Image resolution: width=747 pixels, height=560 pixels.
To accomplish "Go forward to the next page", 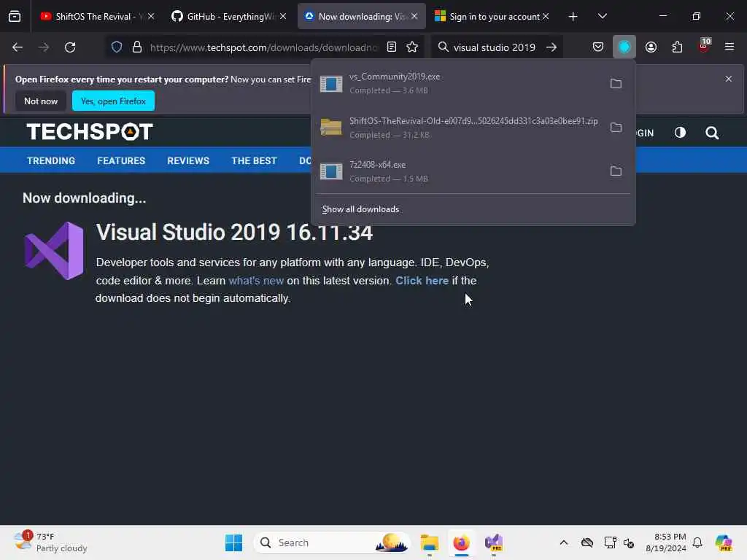I will point(43,47).
